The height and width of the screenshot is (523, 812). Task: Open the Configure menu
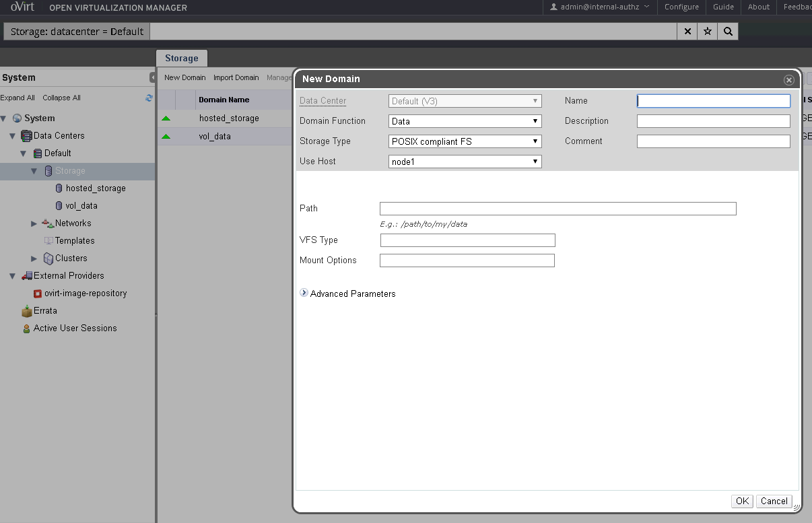coord(681,7)
